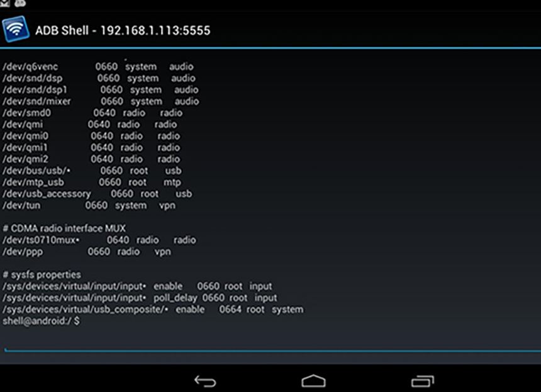Click the /dev/q6venc output line
This screenshot has height=392, width=541.
point(98,67)
